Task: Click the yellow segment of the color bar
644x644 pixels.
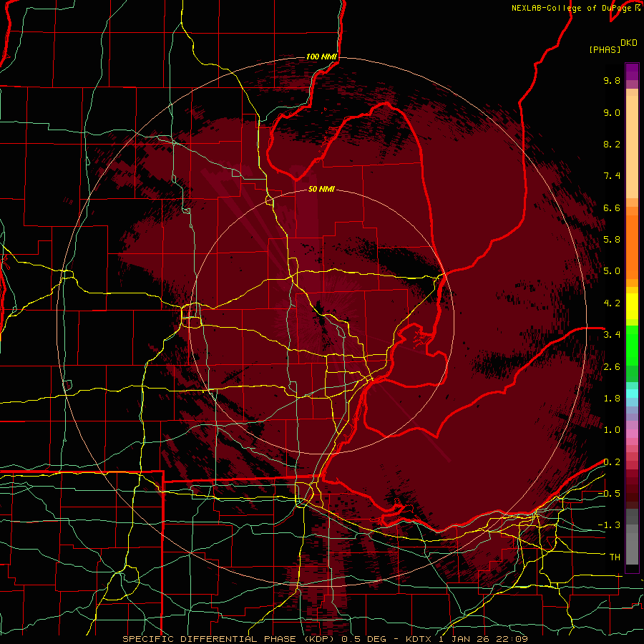Action: [632, 306]
